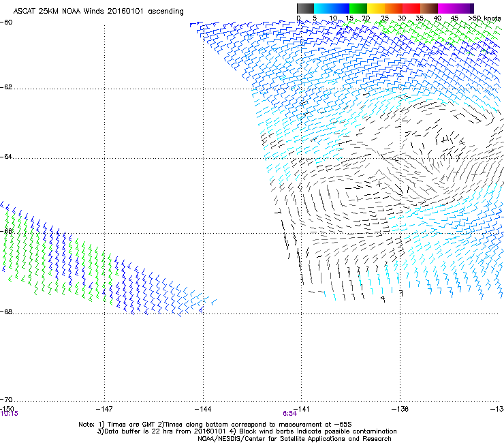Click the '-147' longitude axis label
Viewport: 504px width, 443px height.
pos(104,409)
